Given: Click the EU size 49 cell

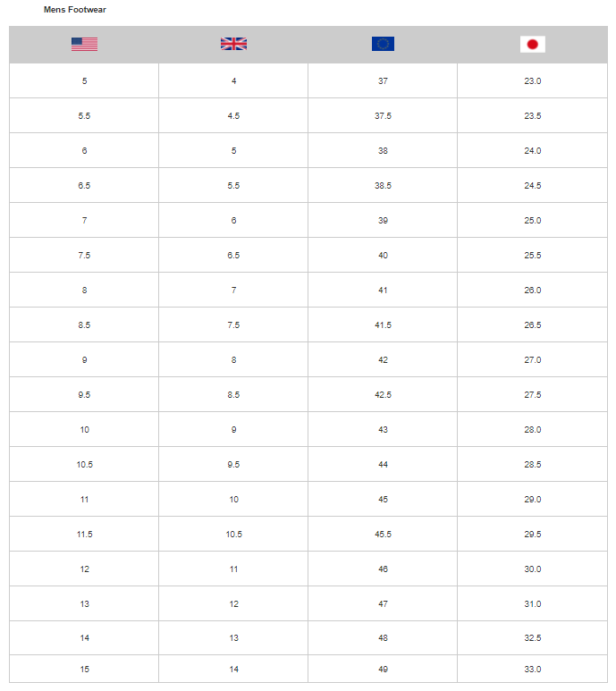Looking at the screenshot, I should [383, 670].
